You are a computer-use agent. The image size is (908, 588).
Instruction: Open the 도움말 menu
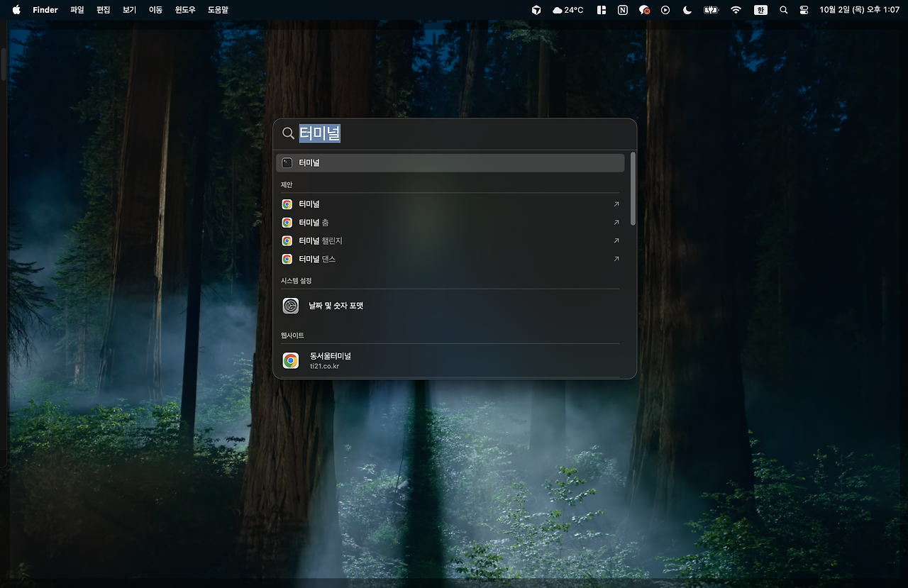[x=218, y=10]
